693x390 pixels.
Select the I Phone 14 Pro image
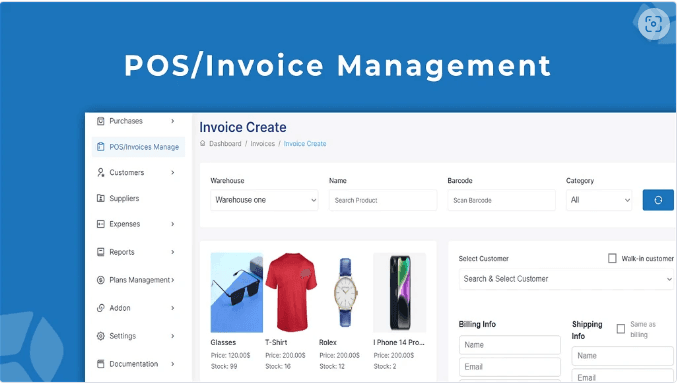[x=400, y=292]
